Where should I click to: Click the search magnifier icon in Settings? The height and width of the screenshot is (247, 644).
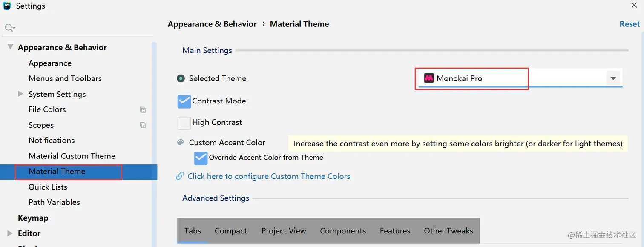point(9,28)
